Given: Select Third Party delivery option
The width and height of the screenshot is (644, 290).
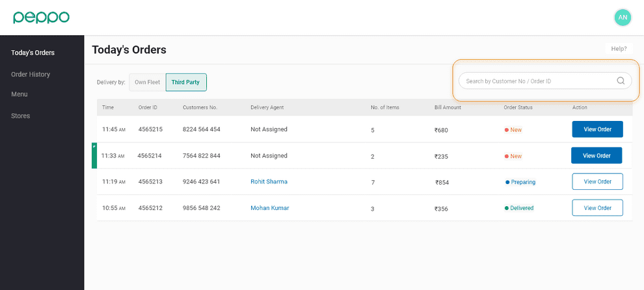Looking at the screenshot, I should [x=185, y=83].
